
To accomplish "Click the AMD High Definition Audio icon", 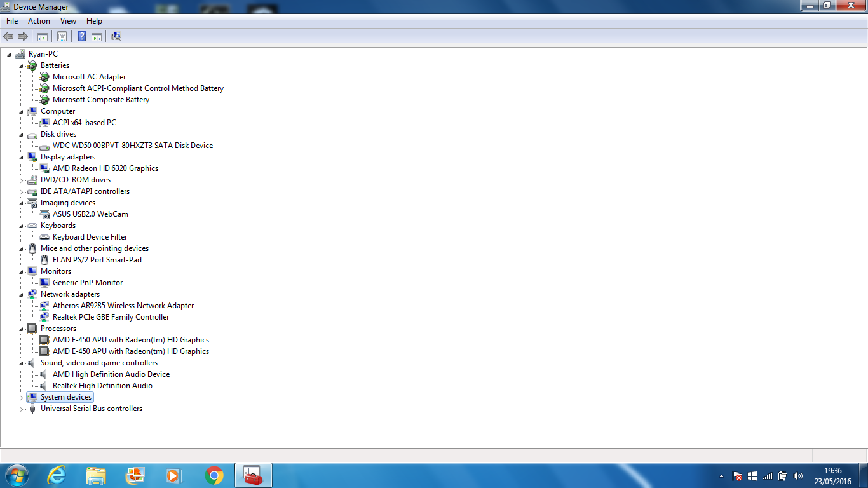I will [x=44, y=374].
